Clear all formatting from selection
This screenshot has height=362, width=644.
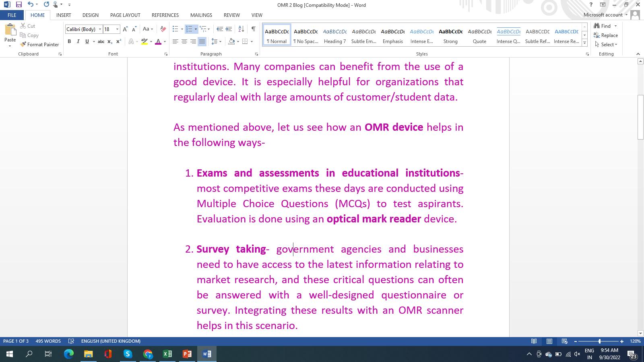click(x=163, y=29)
